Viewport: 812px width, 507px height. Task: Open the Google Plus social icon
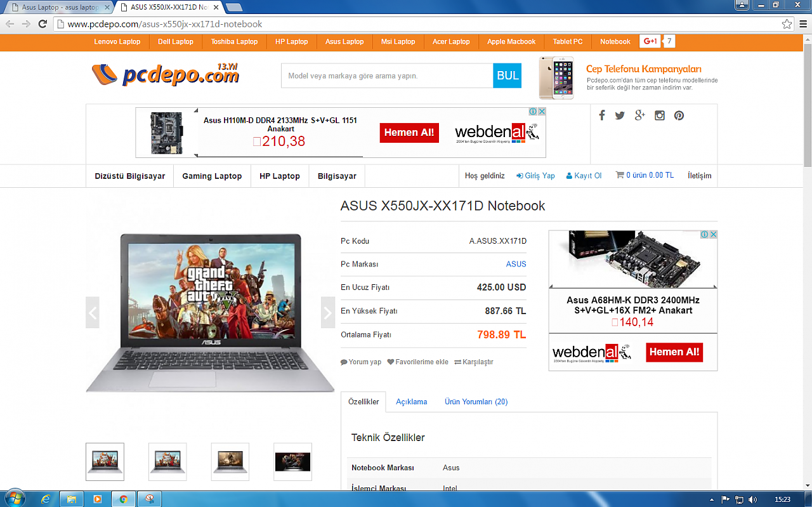pyautogui.click(x=639, y=115)
